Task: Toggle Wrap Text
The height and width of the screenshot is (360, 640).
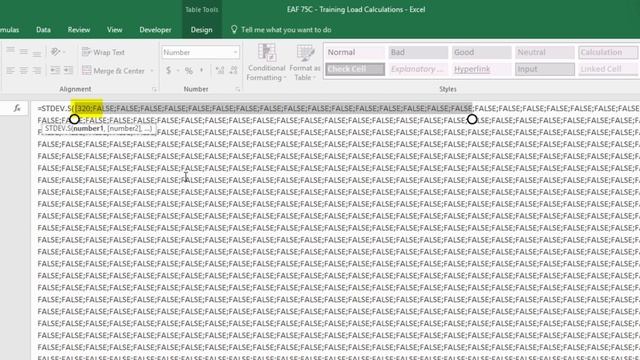Action: [103, 52]
